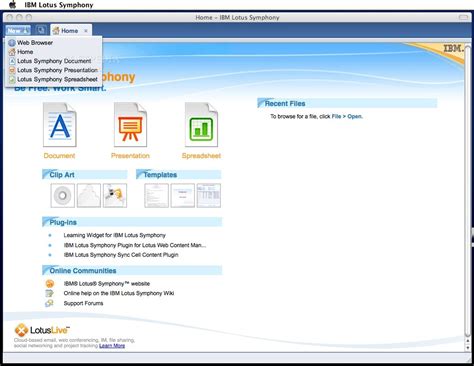Click the Support Forums chat icon
Viewport: 474px width, 366px height.
49,303
